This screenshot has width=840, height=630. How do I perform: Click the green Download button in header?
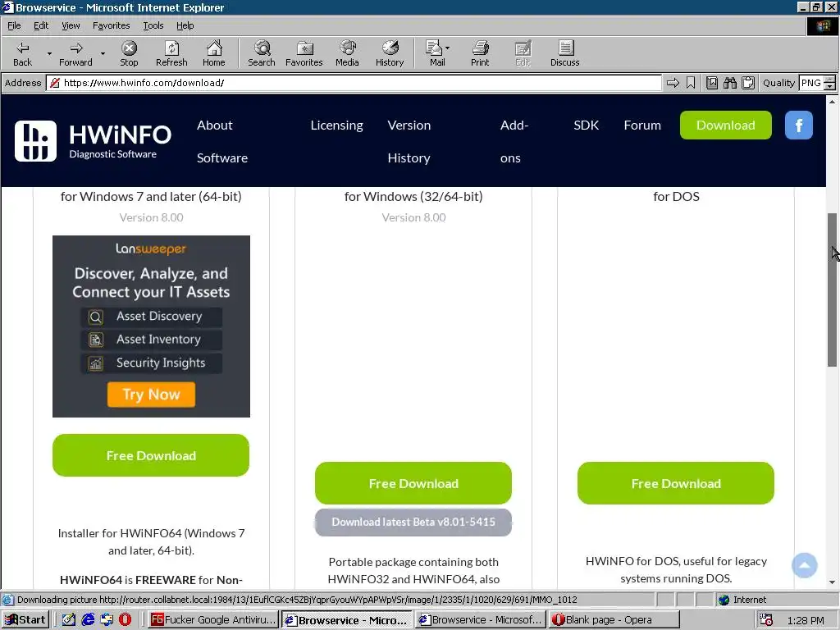click(725, 126)
